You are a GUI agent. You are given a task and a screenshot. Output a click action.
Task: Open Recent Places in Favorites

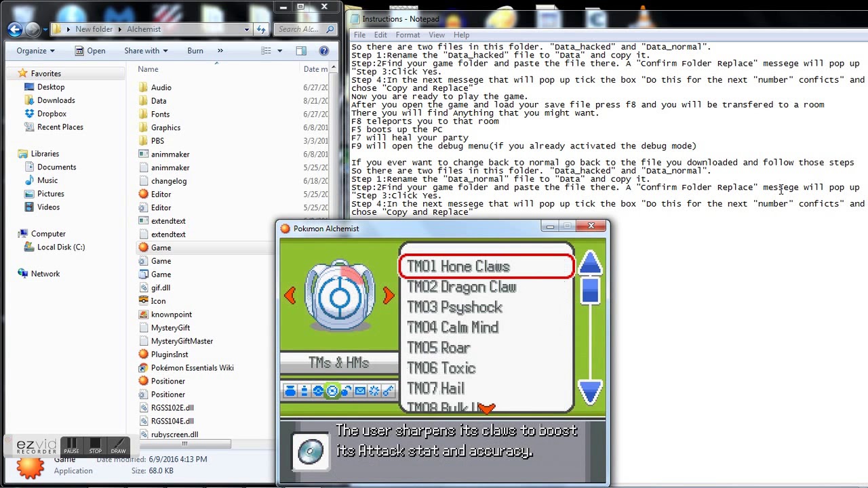point(60,127)
